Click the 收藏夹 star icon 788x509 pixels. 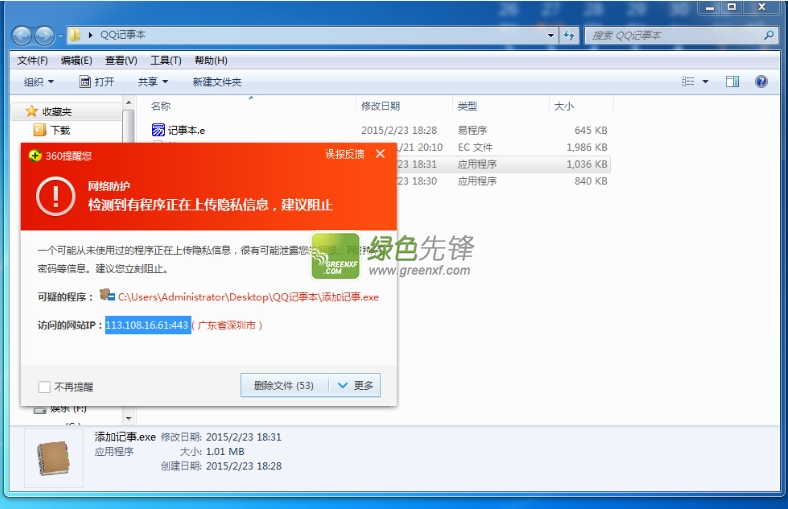tap(32, 111)
